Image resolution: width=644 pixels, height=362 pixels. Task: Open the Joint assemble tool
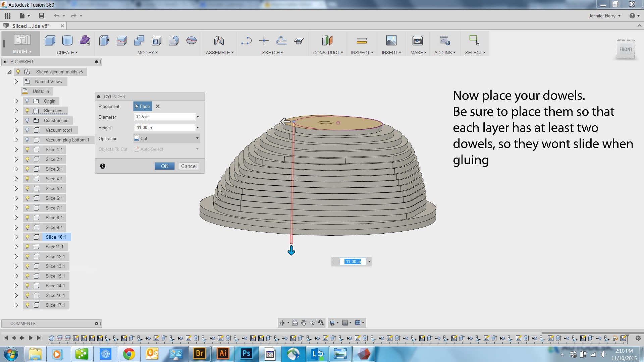219,41
